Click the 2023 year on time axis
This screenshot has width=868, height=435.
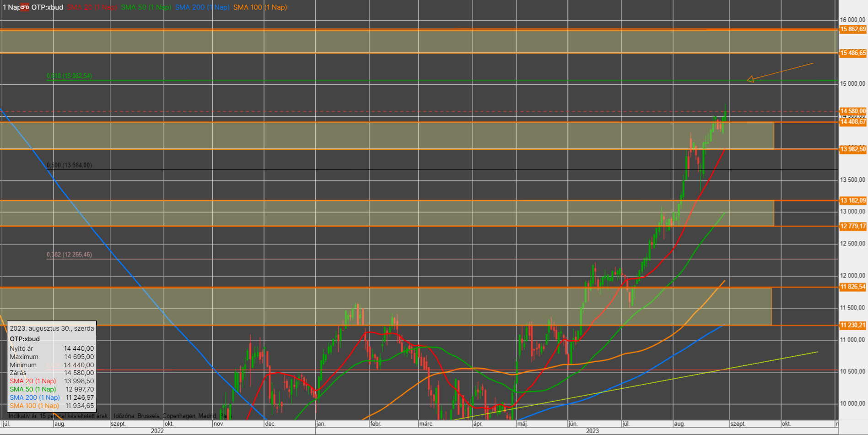click(592, 431)
